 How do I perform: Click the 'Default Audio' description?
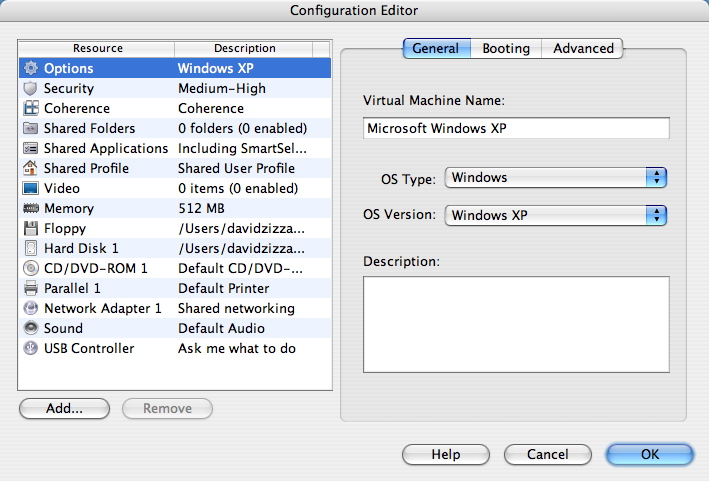pos(222,328)
